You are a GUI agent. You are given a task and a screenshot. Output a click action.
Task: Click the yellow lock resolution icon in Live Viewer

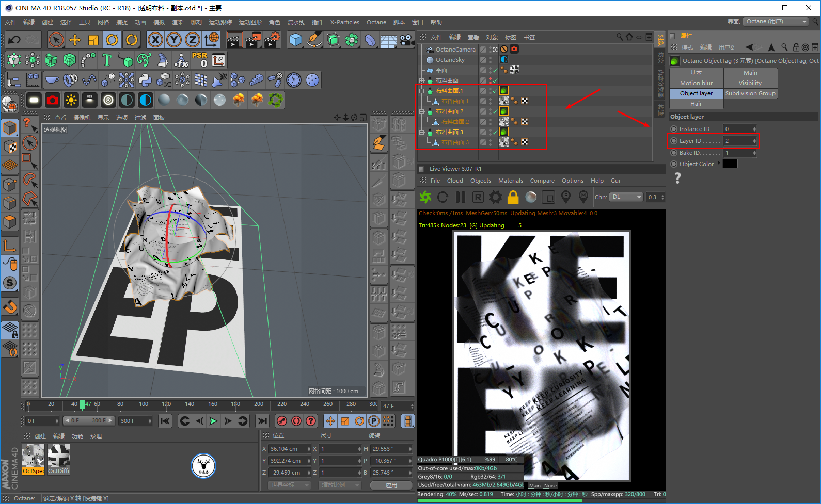click(513, 197)
